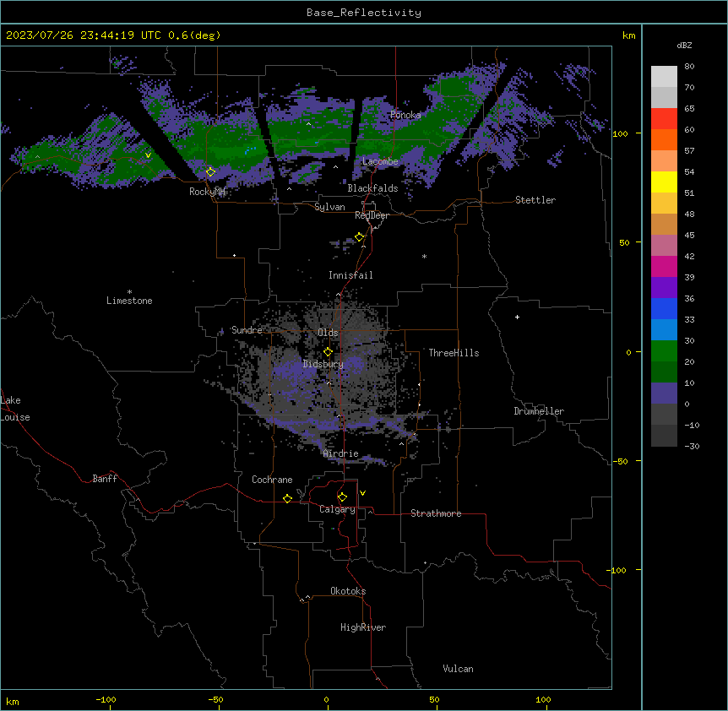Select the asterisk marker east of Innisfail

tap(424, 256)
